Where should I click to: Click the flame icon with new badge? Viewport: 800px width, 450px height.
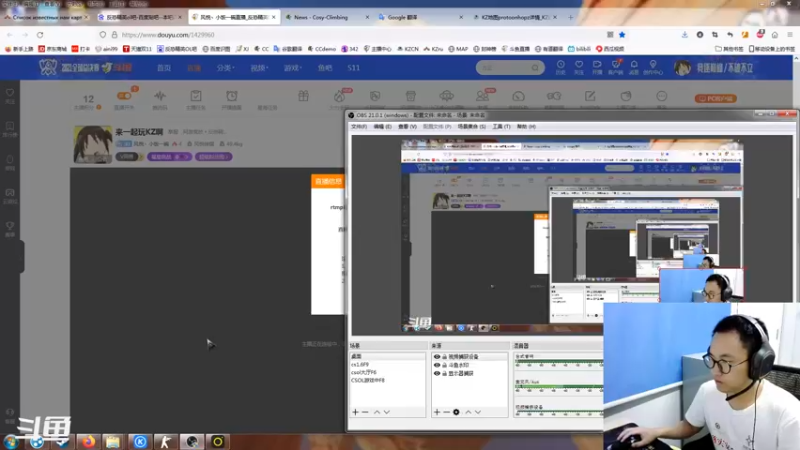click(x=340, y=95)
